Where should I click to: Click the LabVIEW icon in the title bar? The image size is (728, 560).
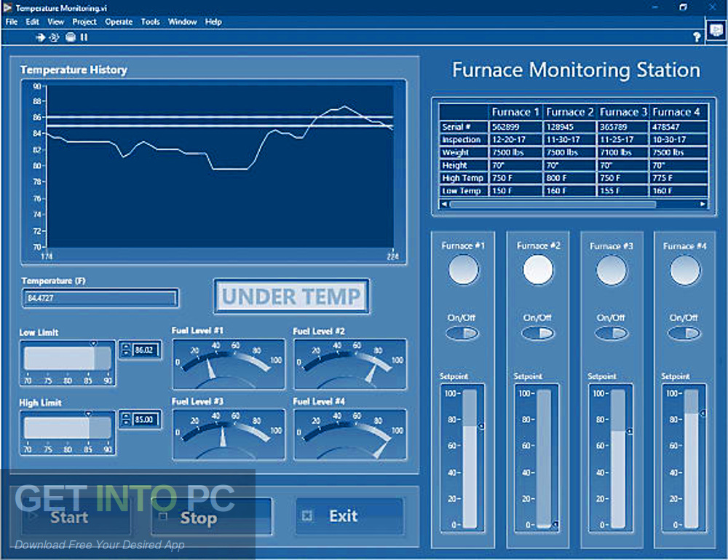click(7, 7)
